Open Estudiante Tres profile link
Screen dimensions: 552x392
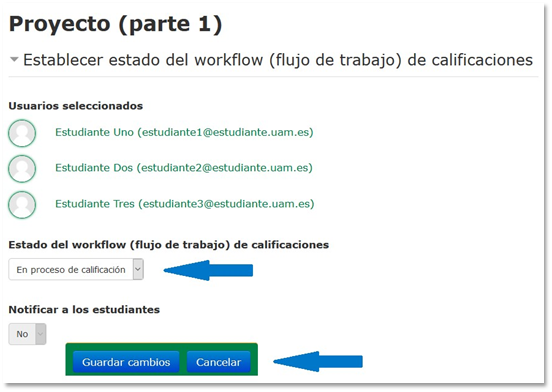184,204
